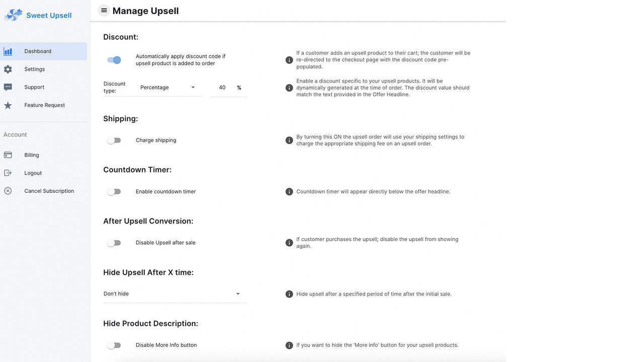Click the Sweet Upsell pinwheel logo
This screenshot has width=644, height=362.
pyautogui.click(x=13, y=15)
